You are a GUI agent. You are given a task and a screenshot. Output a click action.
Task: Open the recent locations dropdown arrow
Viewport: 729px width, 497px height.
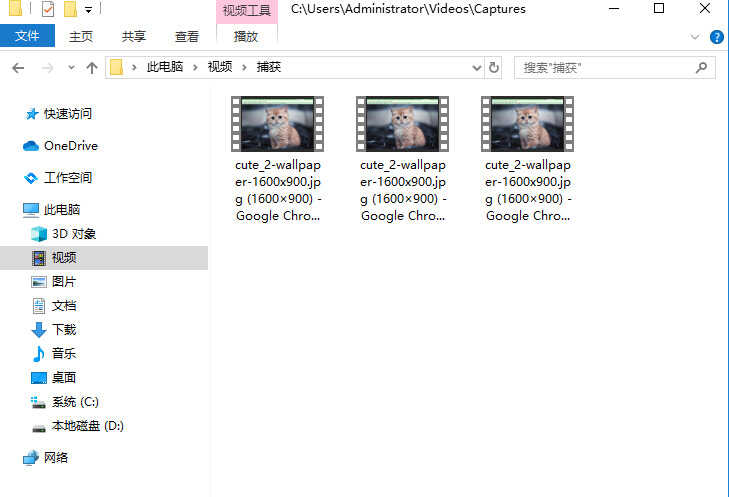(71, 68)
